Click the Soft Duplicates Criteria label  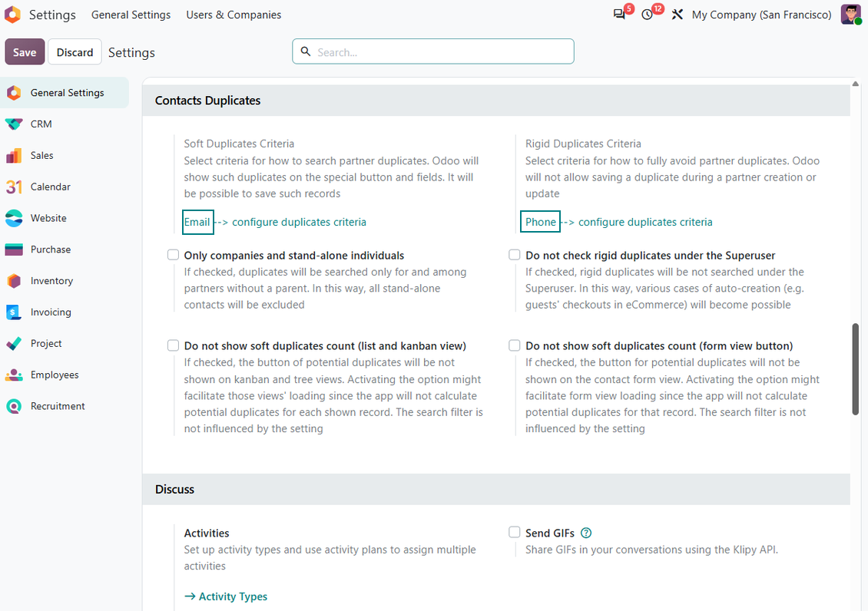pyautogui.click(x=239, y=144)
